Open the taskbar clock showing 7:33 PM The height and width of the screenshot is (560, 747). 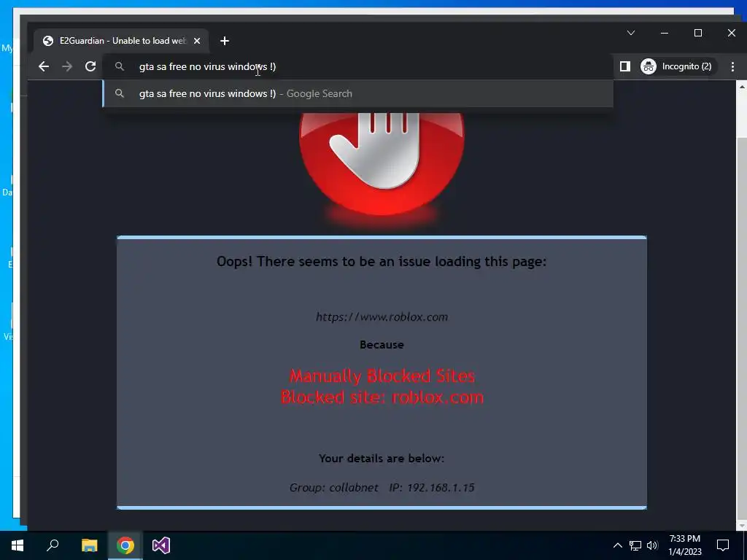tap(684, 545)
